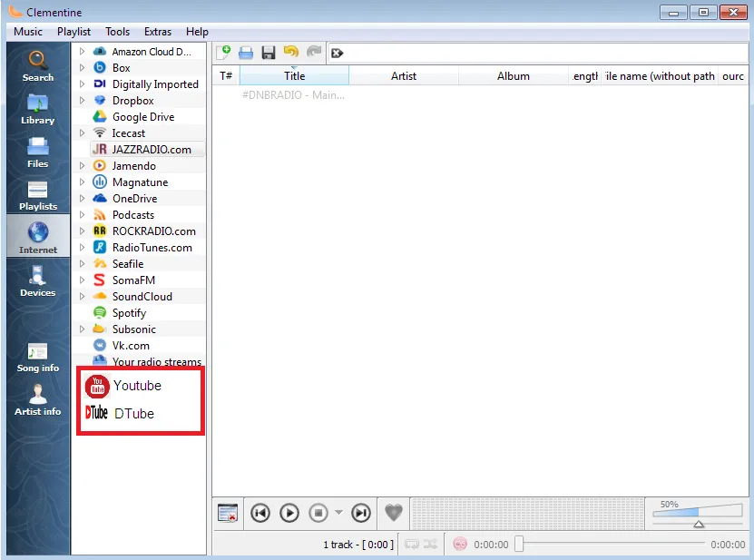Open the Help menu
Viewport: 754px width, 560px height.
coord(197,32)
